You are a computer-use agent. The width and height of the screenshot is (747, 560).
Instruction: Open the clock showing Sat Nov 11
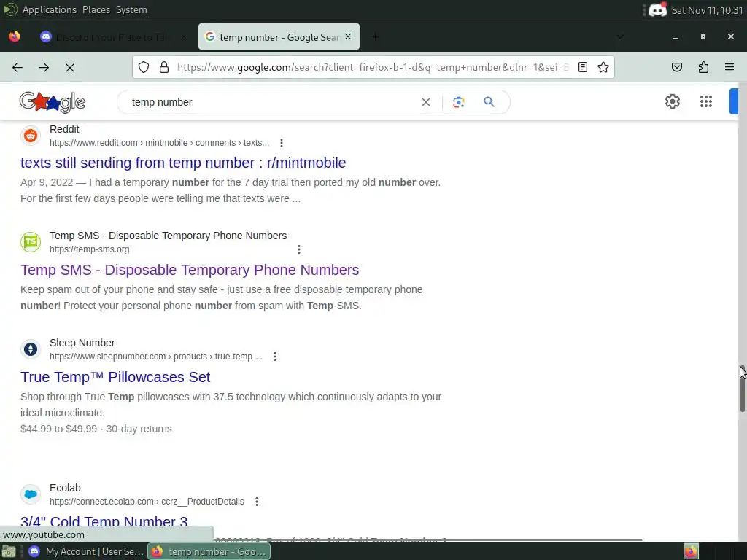(707, 10)
